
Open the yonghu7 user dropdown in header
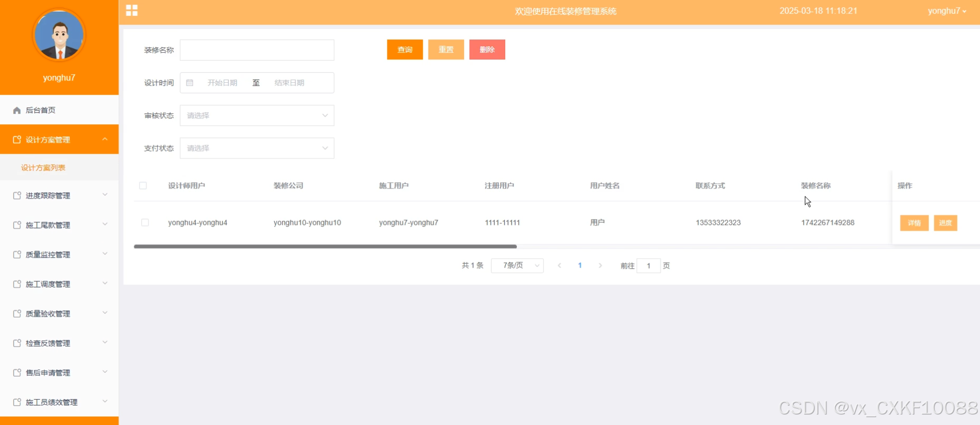[947, 11]
